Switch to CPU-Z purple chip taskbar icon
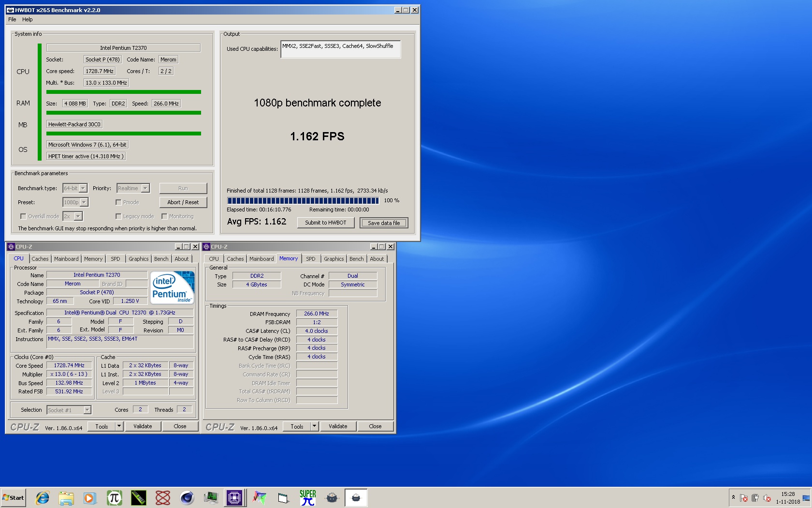 click(x=234, y=497)
